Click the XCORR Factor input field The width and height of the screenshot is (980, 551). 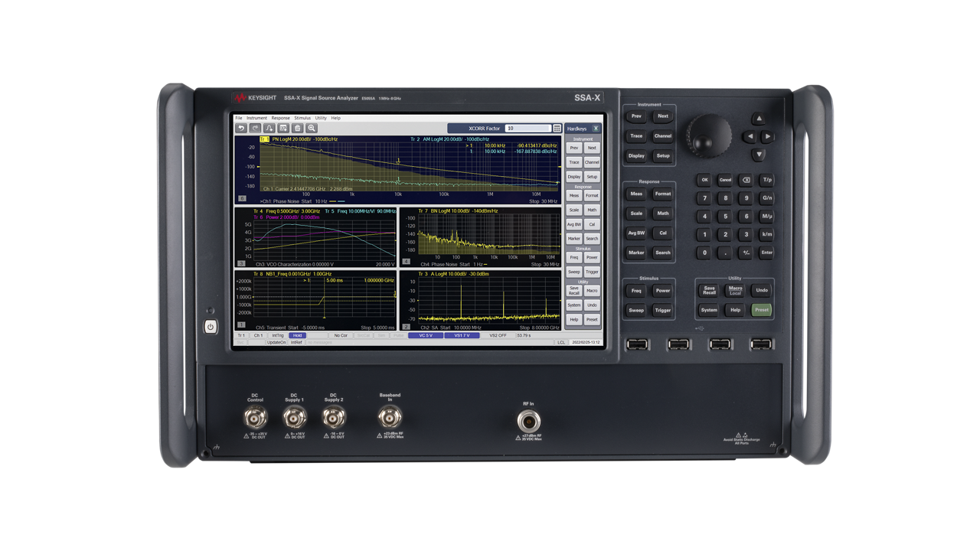(x=528, y=129)
